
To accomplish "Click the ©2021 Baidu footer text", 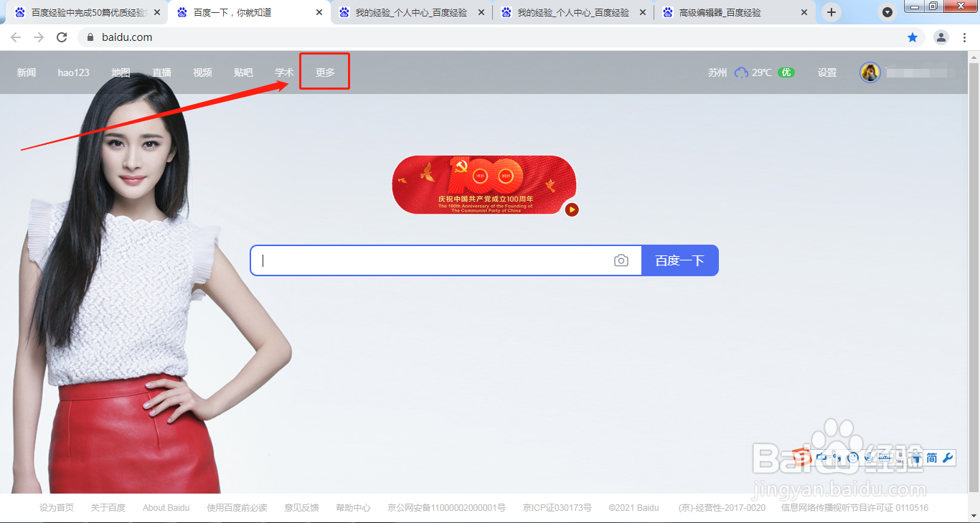I will click(633, 508).
